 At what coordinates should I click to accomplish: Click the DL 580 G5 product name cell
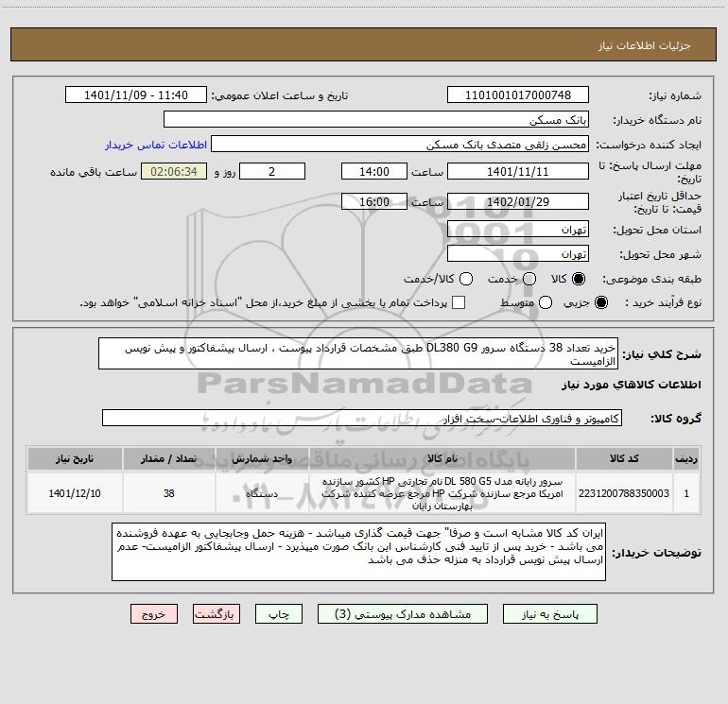point(442,493)
